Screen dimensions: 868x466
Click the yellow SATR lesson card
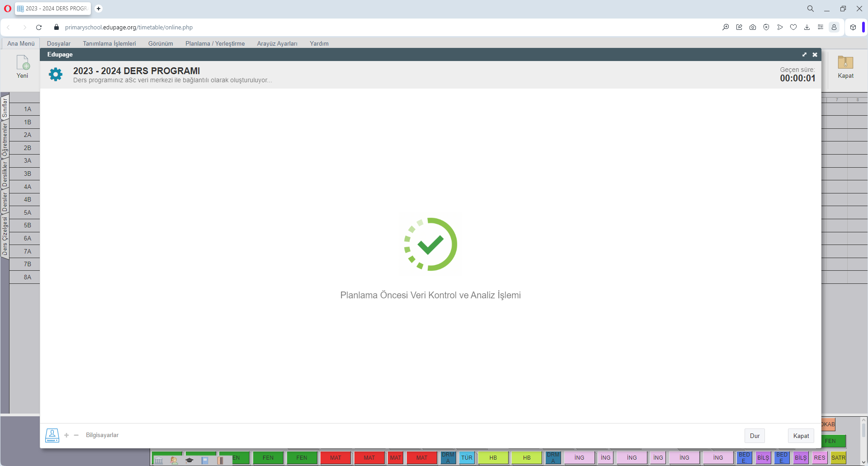pos(839,457)
